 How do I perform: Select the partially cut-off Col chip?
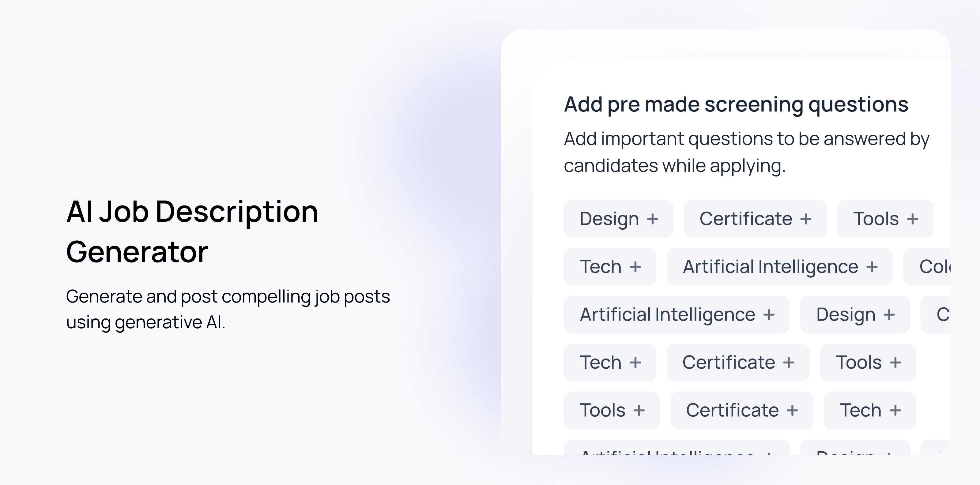click(927, 267)
